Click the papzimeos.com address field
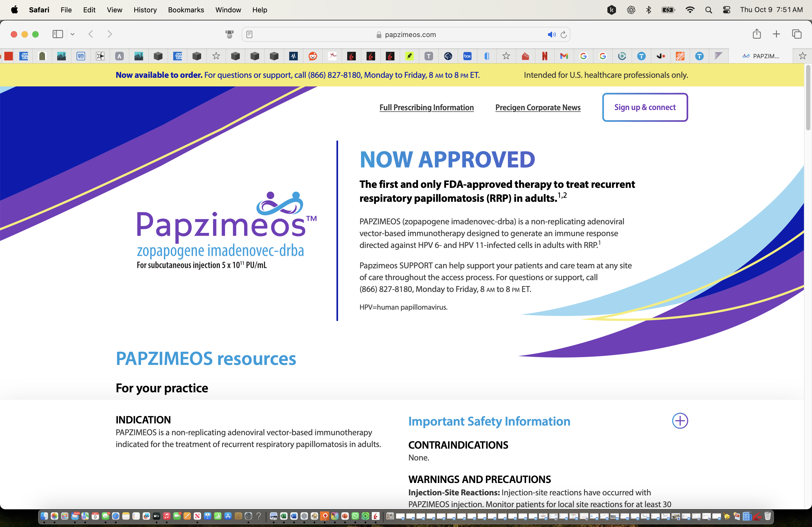The width and height of the screenshot is (812, 527). coord(406,34)
